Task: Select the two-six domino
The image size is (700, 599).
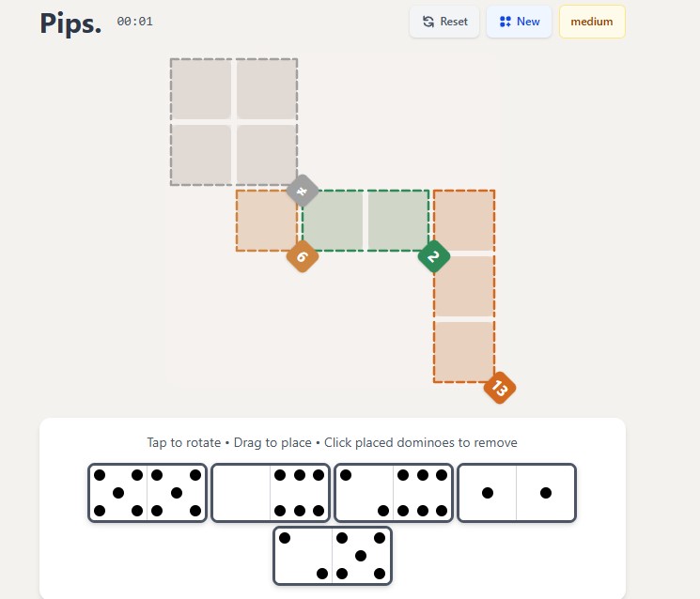Action: coord(394,493)
